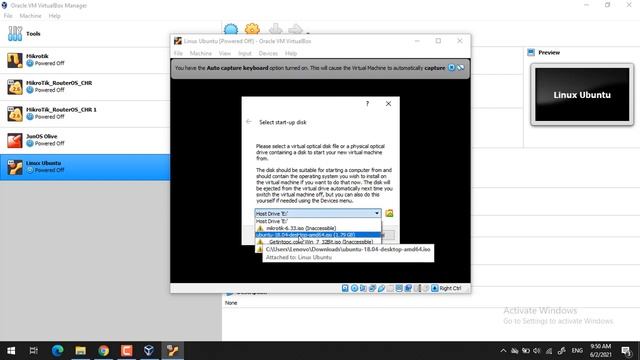Viewport: 640px width, 360px height.
Task: Open Help menu in VirtualBox Manager
Action: (54, 16)
